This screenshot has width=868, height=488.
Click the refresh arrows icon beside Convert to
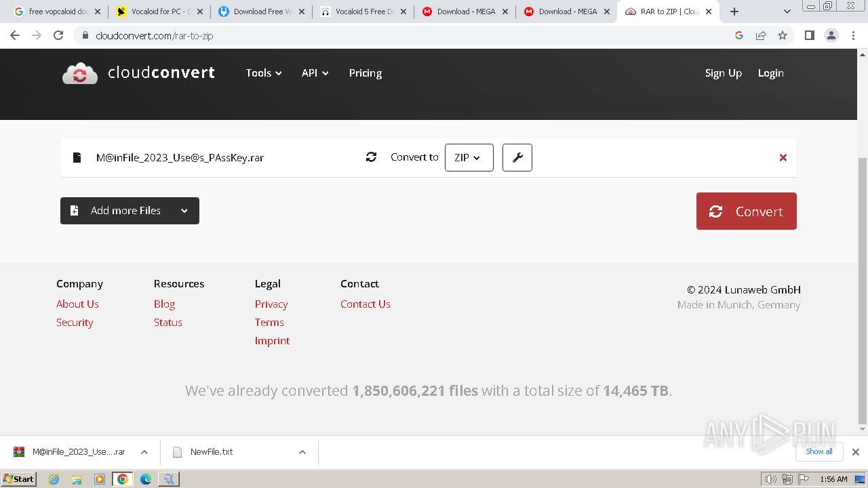pos(371,157)
